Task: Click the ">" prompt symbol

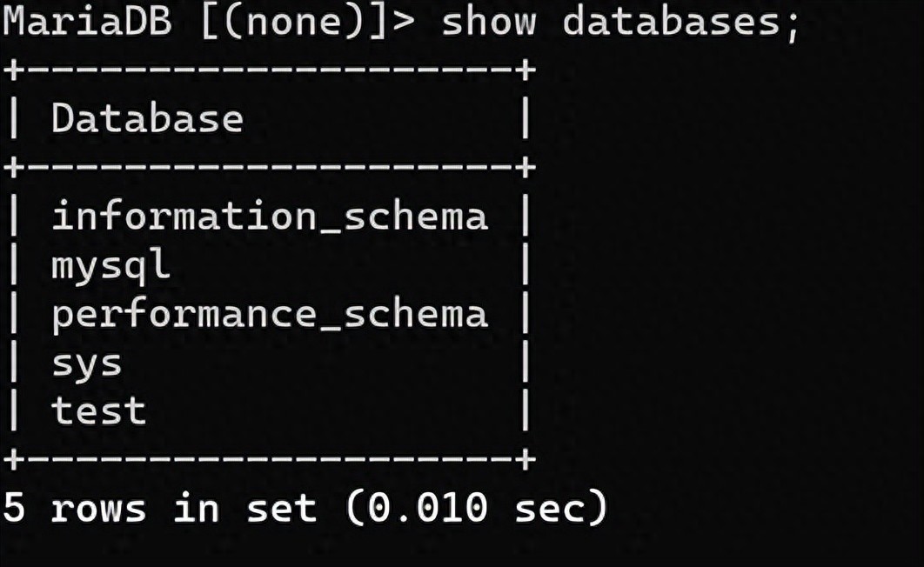Action: click(403, 22)
